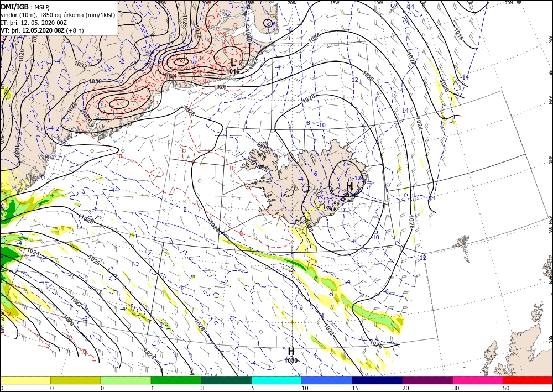Choose the purple legend swatch

tap(427, 380)
